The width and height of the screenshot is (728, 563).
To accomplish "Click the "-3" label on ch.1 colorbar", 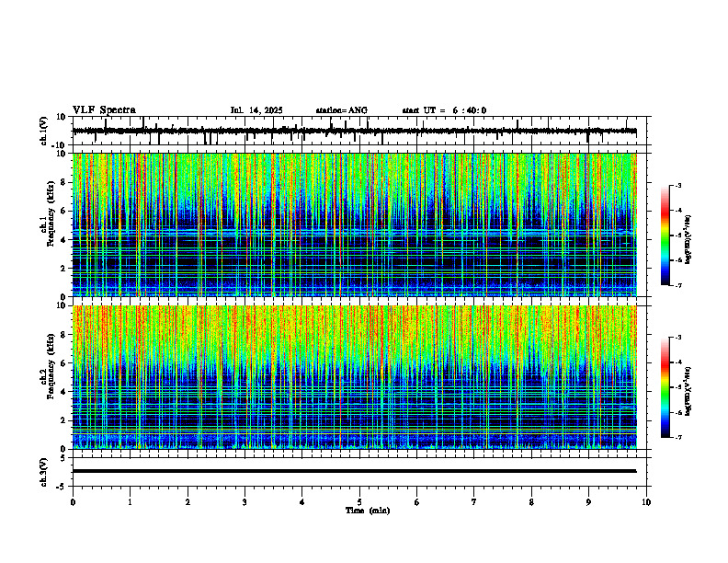I will coord(679,185).
